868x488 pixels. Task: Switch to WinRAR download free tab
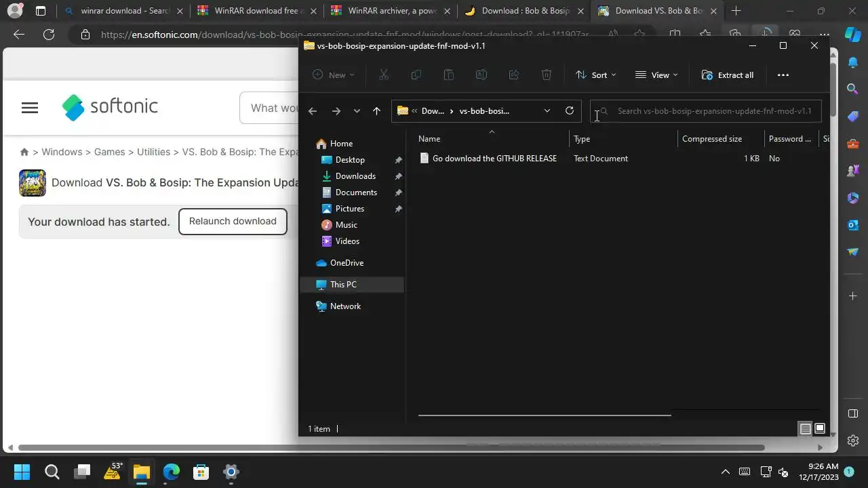(x=257, y=11)
